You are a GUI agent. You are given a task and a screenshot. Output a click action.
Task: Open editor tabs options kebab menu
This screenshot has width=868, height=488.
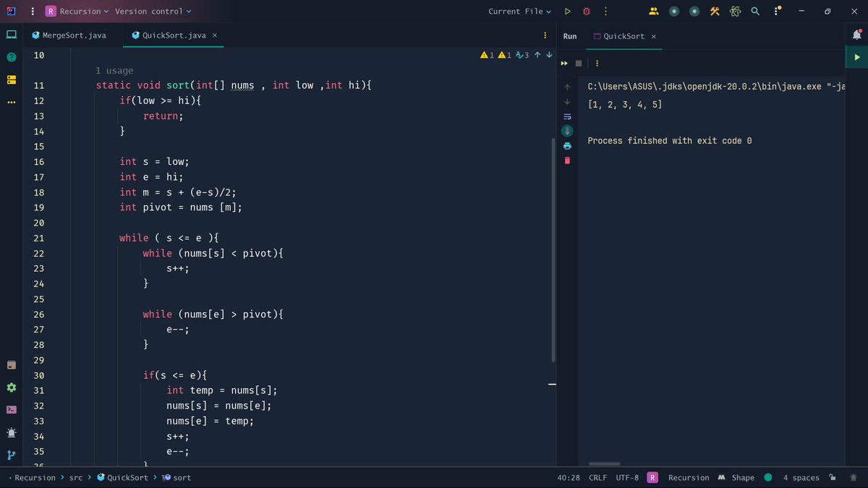[545, 35]
